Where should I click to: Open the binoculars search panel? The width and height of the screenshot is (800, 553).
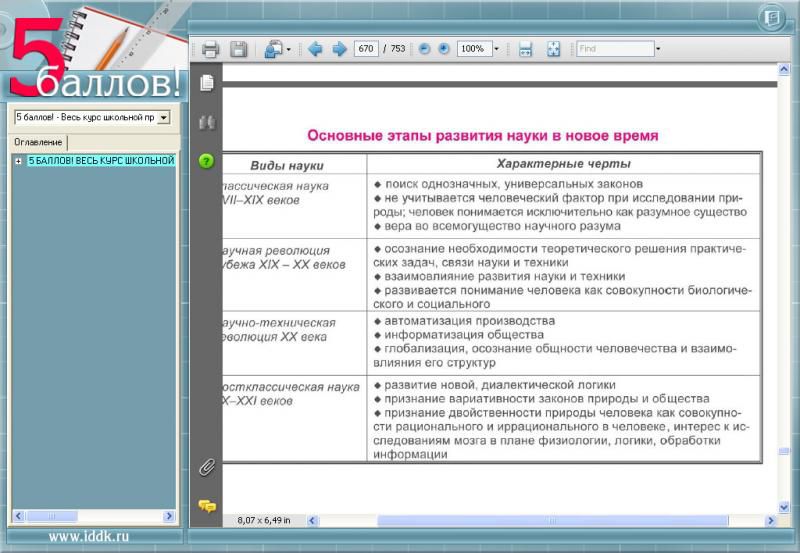pyautogui.click(x=206, y=123)
